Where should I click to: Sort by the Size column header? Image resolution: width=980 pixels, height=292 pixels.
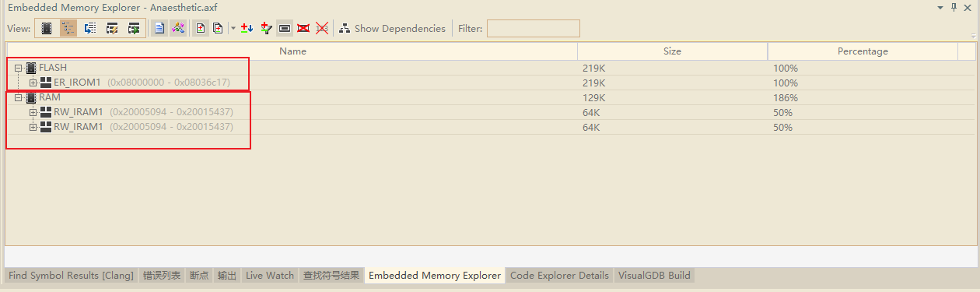pyautogui.click(x=672, y=51)
